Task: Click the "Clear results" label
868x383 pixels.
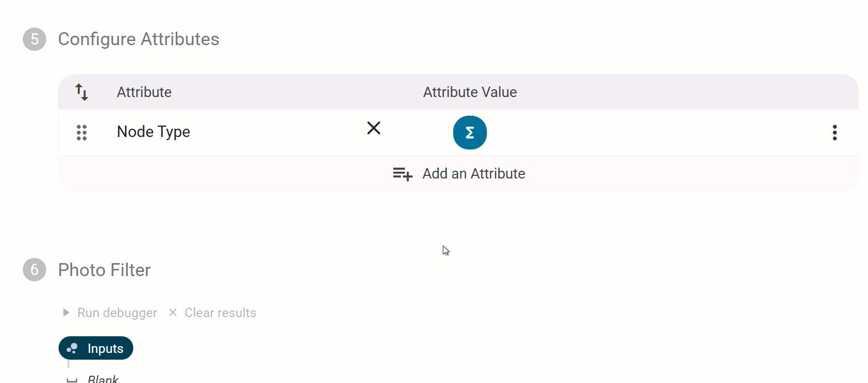Action: (220, 312)
